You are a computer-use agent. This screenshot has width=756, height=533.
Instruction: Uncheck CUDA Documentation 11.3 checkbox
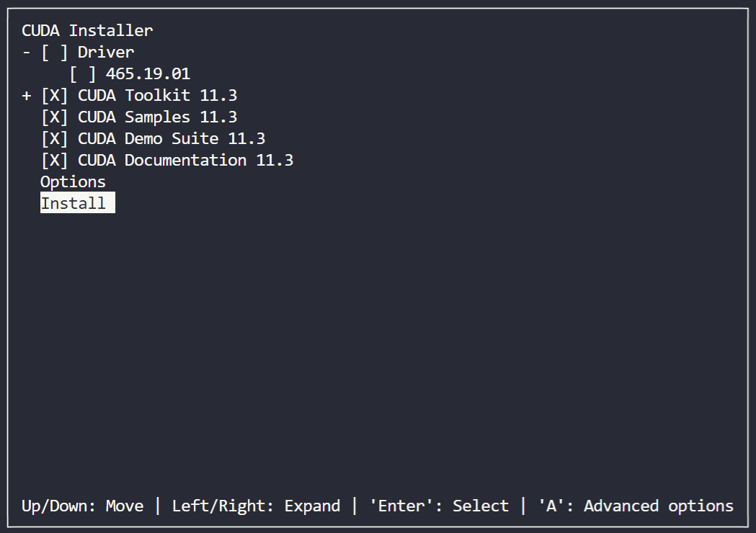pyautogui.click(x=55, y=161)
